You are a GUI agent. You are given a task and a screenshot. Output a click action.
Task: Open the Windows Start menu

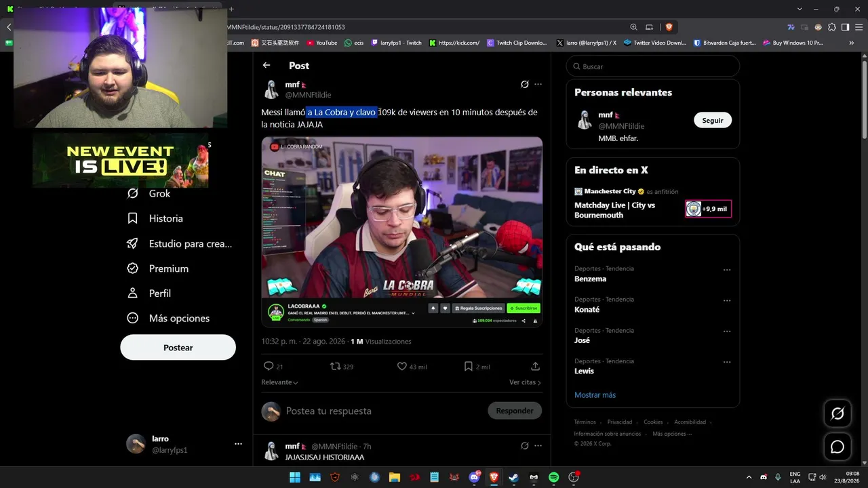[x=295, y=477]
